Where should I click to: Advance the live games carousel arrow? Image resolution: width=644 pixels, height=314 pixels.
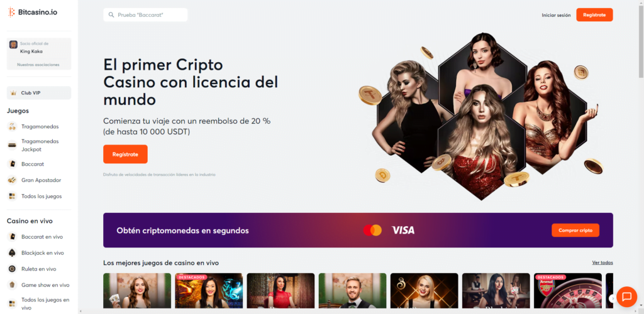611,298
